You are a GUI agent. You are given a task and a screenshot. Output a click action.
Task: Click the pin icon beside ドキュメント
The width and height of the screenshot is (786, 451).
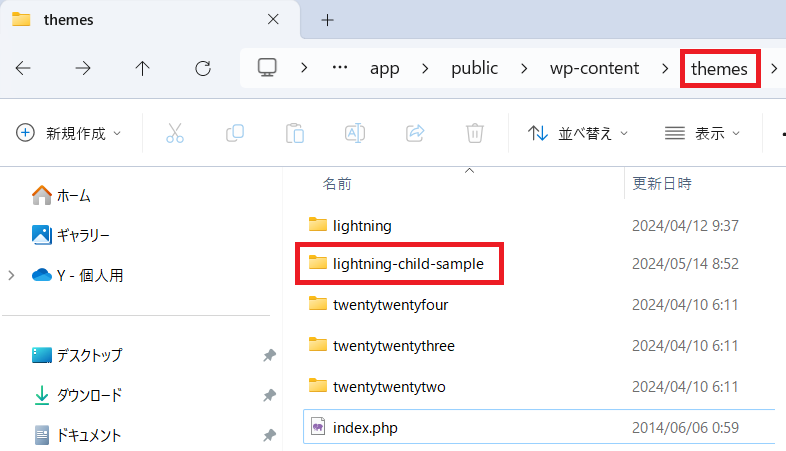point(270,435)
